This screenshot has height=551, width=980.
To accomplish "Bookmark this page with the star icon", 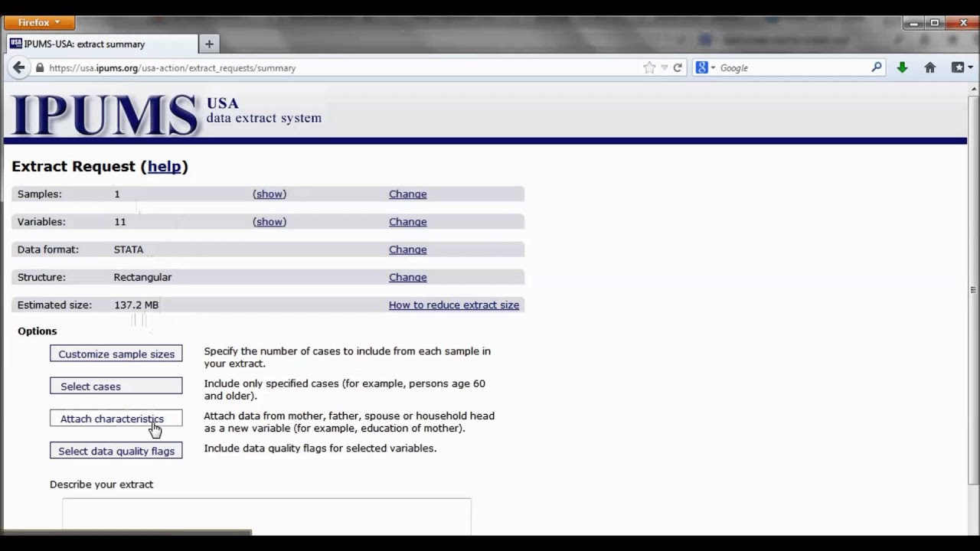I will click(649, 67).
